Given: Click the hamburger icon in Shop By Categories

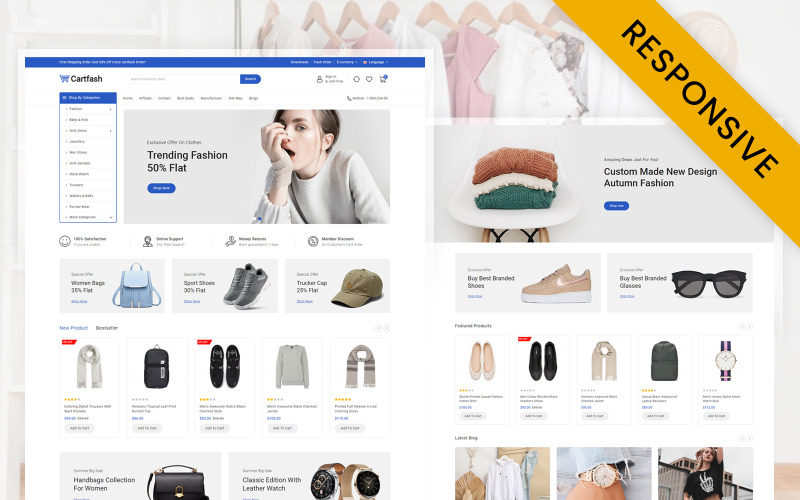Looking at the screenshot, I should pyautogui.click(x=64, y=97).
